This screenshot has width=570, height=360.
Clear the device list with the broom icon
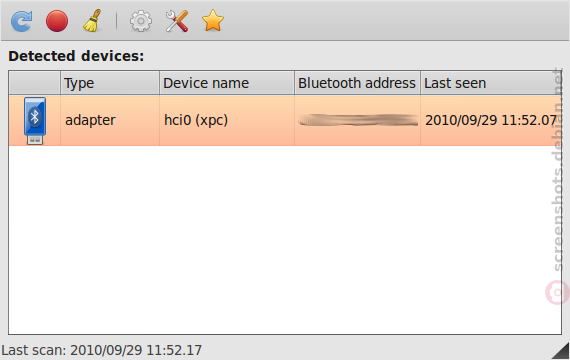(x=92, y=21)
